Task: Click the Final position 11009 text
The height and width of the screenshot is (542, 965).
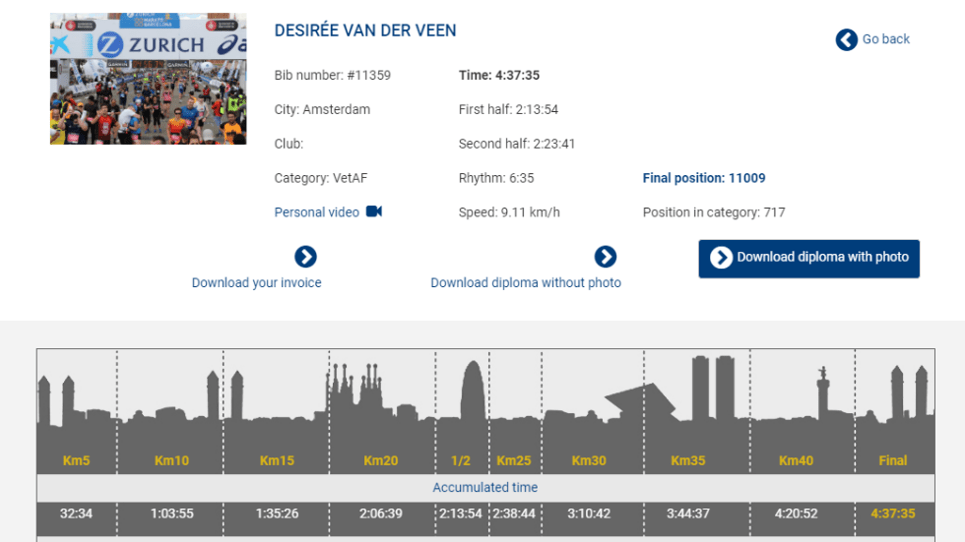Action: [x=704, y=178]
